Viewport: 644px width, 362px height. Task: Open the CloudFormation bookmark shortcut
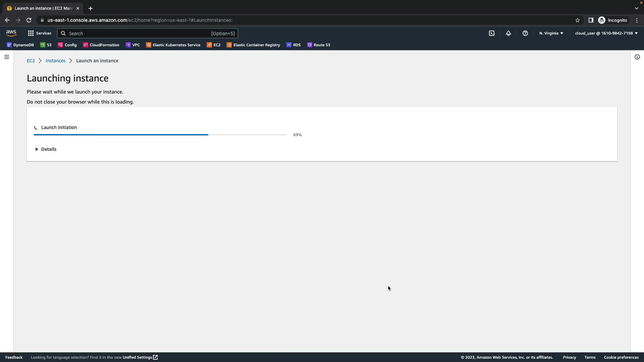tap(101, 45)
